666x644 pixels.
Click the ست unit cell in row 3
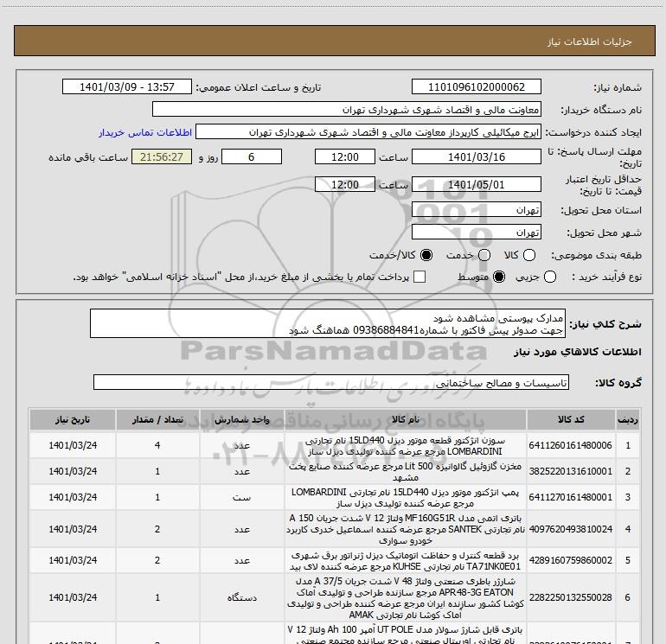coord(241,497)
